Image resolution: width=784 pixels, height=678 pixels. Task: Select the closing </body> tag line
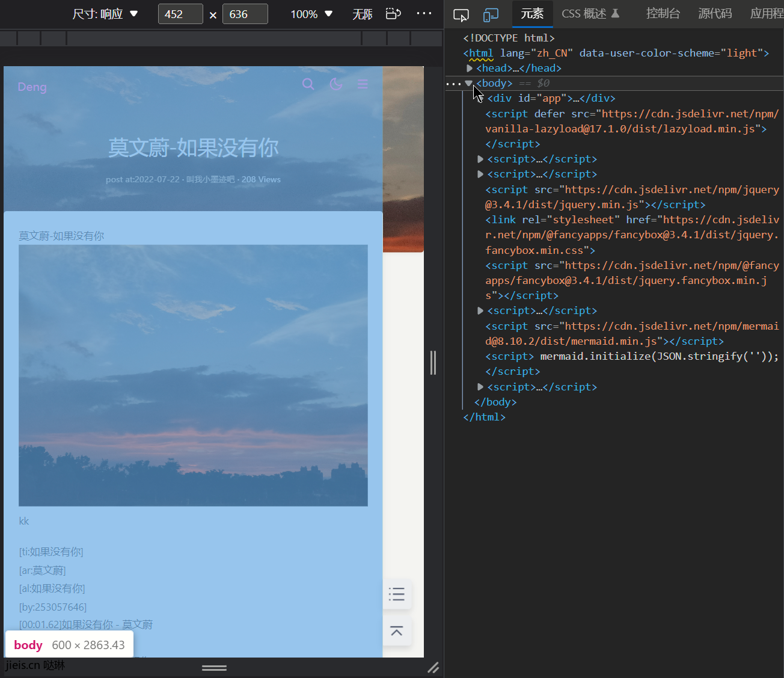pyautogui.click(x=495, y=402)
